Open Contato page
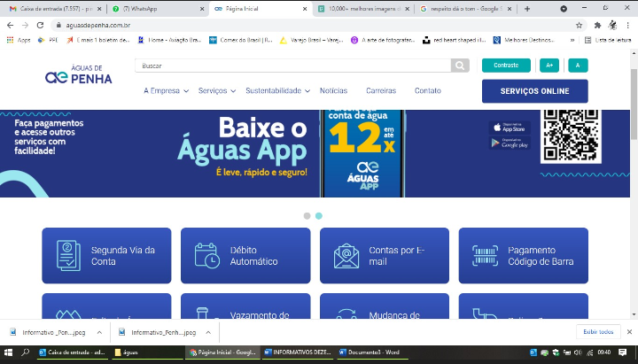This screenshot has height=364, width=638. [x=428, y=90]
